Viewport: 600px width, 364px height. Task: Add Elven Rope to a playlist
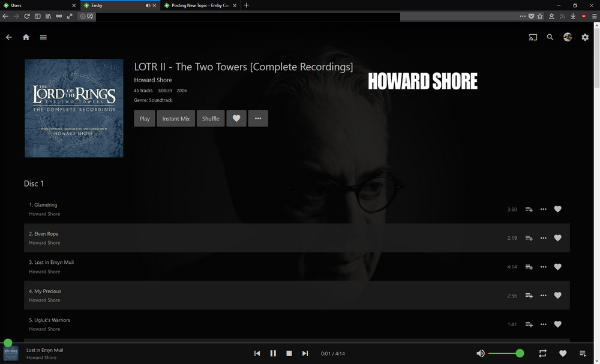pyautogui.click(x=529, y=238)
